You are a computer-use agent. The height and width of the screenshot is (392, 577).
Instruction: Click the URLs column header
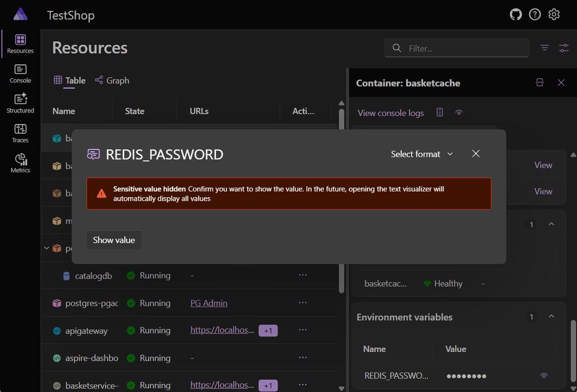(199, 111)
